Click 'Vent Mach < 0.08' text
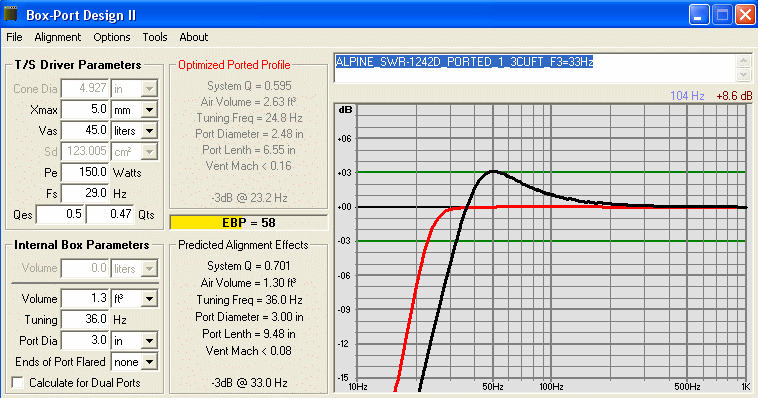 click(248, 351)
